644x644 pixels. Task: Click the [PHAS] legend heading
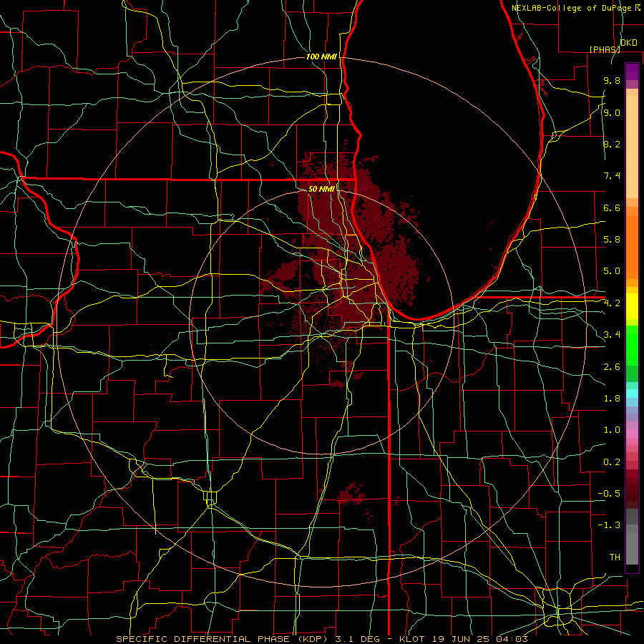[605, 49]
